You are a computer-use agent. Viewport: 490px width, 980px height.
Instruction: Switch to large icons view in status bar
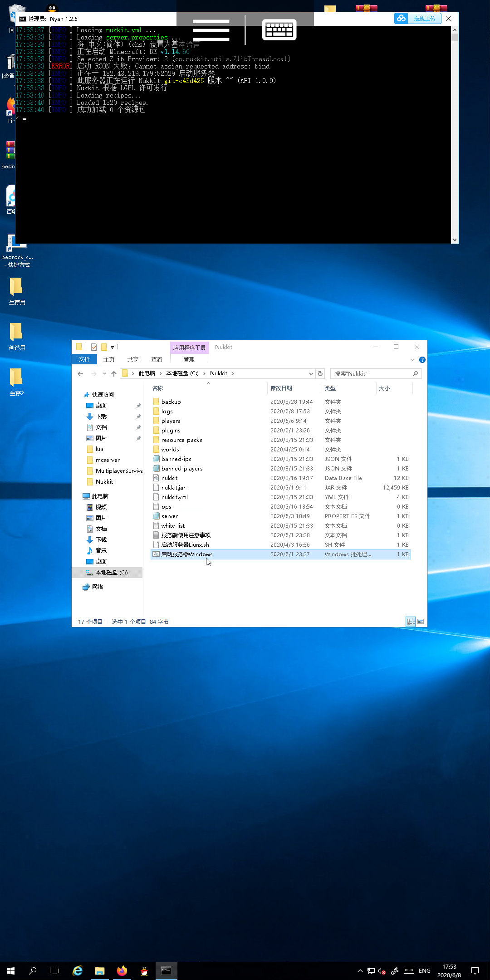tap(421, 622)
